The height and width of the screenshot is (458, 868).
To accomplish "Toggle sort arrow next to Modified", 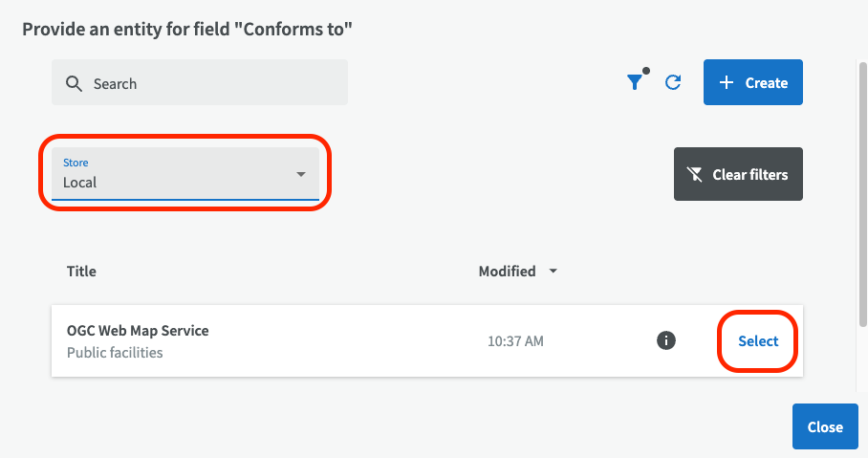I will [553, 272].
